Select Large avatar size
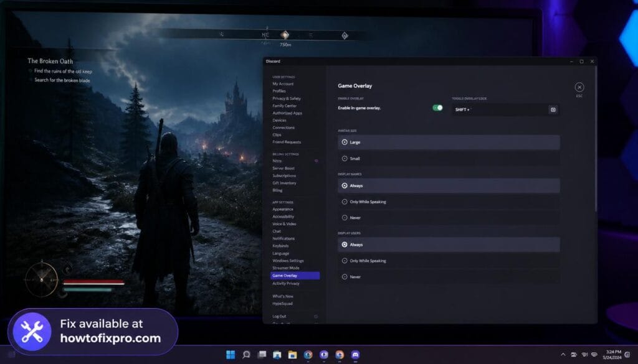The height and width of the screenshot is (364, 638). click(449, 142)
